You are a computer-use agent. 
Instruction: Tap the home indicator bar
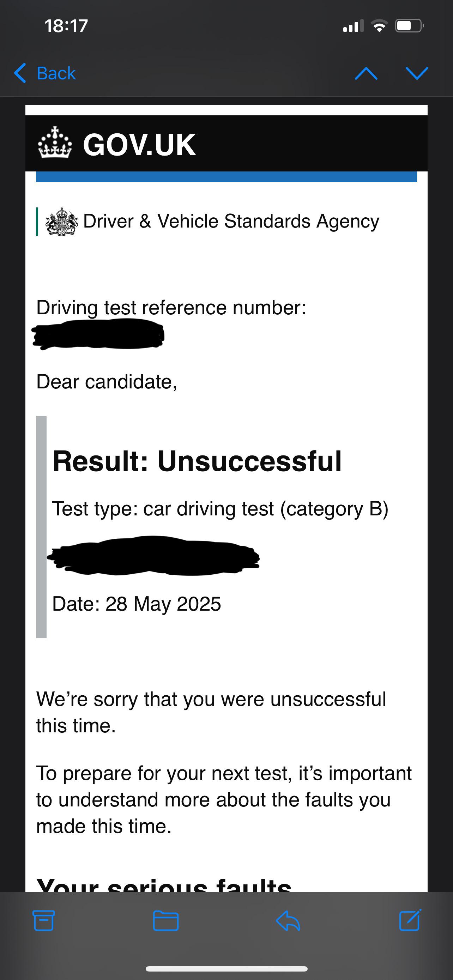(227, 968)
